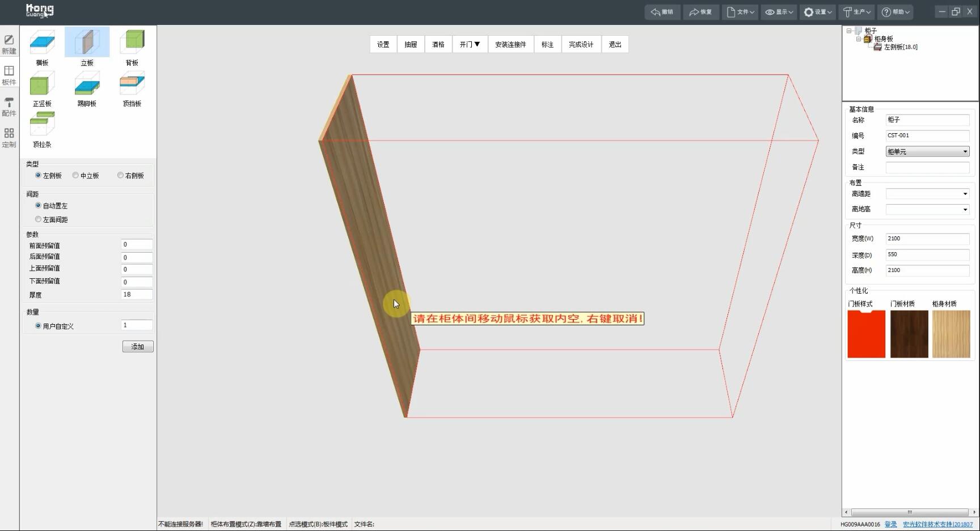Open the 板件 sidebar section
Image resolution: width=980 pixels, height=531 pixels.
click(x=9, y=75)
